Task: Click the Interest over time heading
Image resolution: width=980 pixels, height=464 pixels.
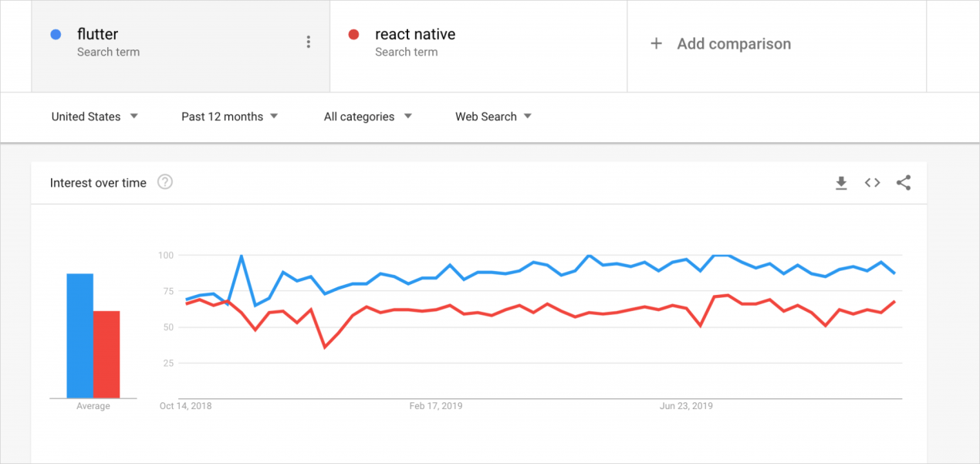Action: click(98, 183)
